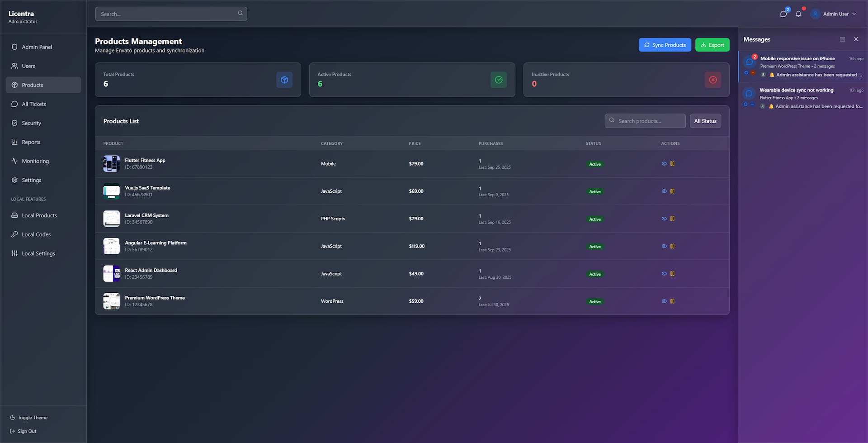The image size is (868, 443).
Task: Open the chat messages icon in header
Action: (783, 14)
